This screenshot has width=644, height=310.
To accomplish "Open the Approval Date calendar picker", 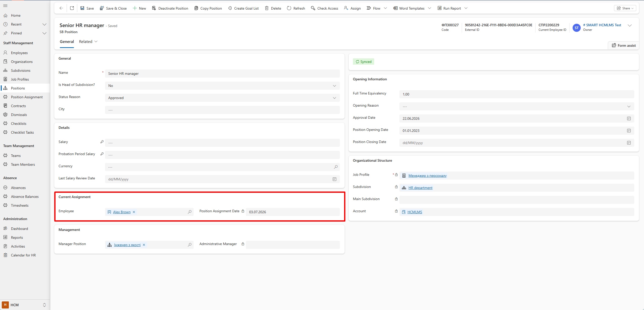I will click(x=629, y=118).
